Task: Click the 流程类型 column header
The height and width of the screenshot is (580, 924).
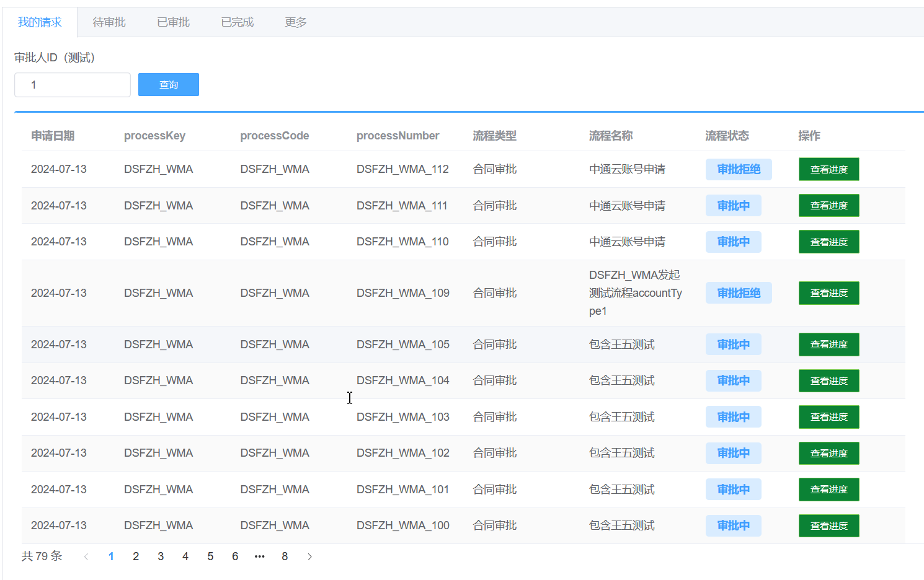Action: click(x=494, y=136)
